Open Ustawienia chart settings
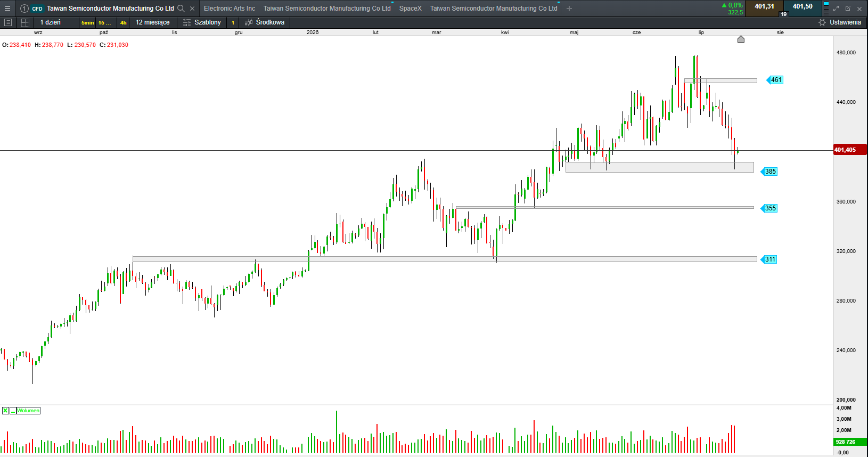868x457 pixels. [x=840, y=22]
